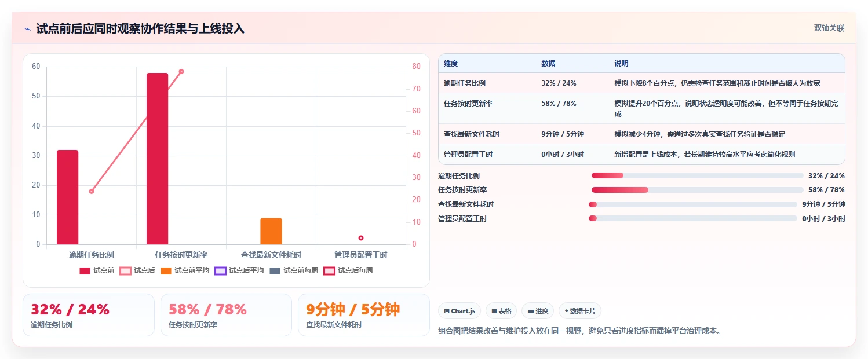Click the 数据卡片 tag chip

580,311
